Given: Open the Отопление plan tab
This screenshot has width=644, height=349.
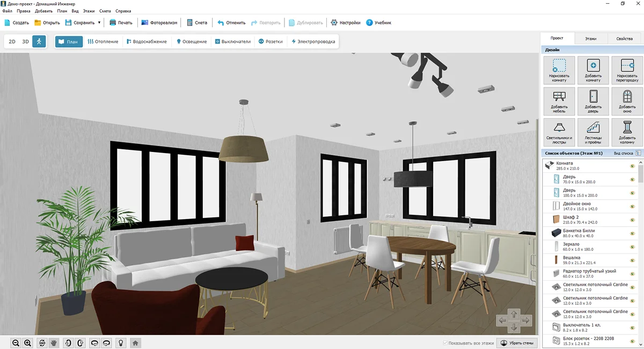Looking at the screenshot, I should point(103,41).
